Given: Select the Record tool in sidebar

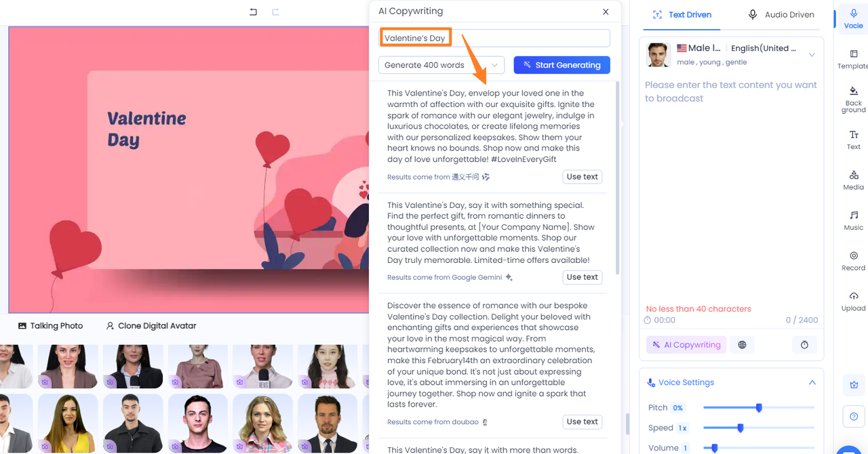Looking at the screenshot, I should pyautogui.click(x=853, y=261).
